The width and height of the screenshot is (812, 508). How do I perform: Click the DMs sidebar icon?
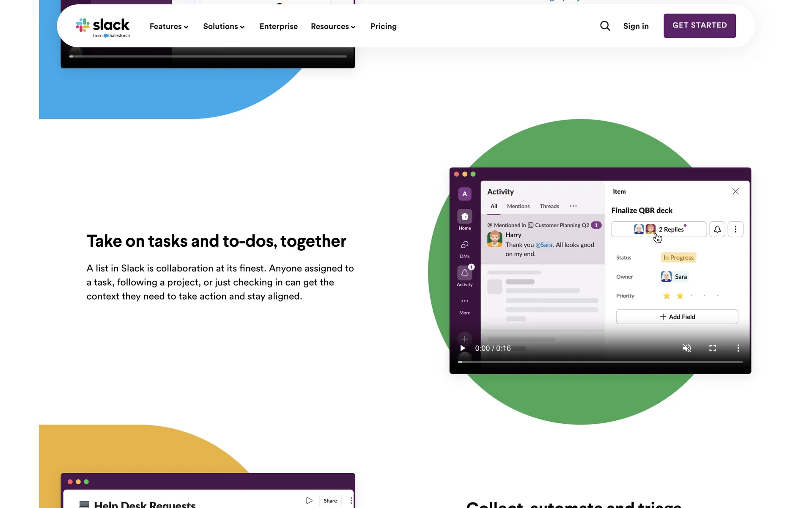point(464,245)
